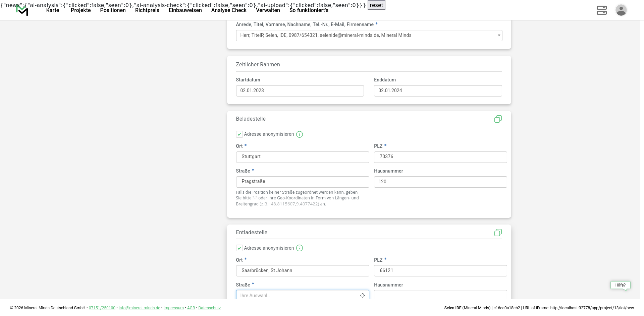644x316 pixels.
Task: Copy address using Entladestelle copy icon
Action: (498, 233)
